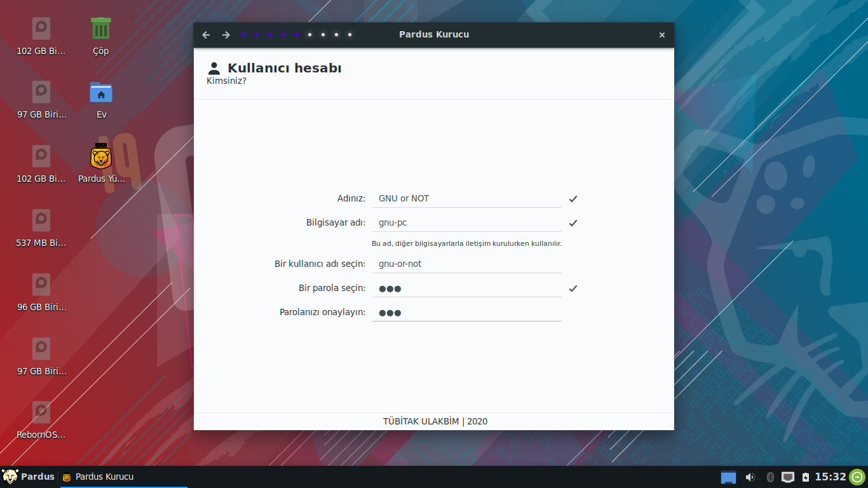Close the Pardus Kurucu installer window
868x488 pixels.
pyautogui.click(x=662, y=35)
